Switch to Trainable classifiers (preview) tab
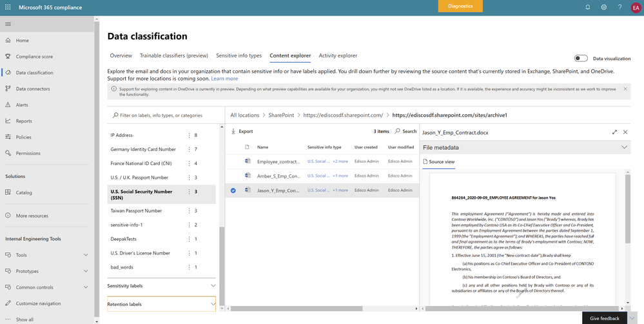 point(174,56)
